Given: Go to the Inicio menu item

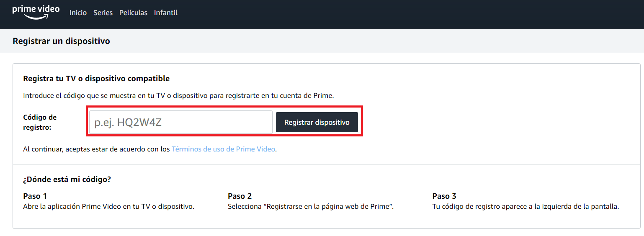Looking at the screenshot, I should [78, 13].
